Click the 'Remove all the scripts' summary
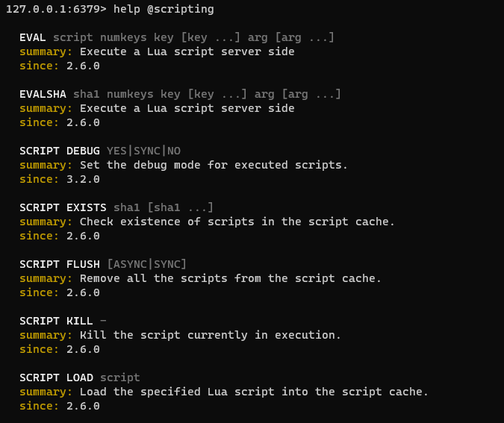The width and height of the screenshot is (504, 423). [x=230, y=278]
